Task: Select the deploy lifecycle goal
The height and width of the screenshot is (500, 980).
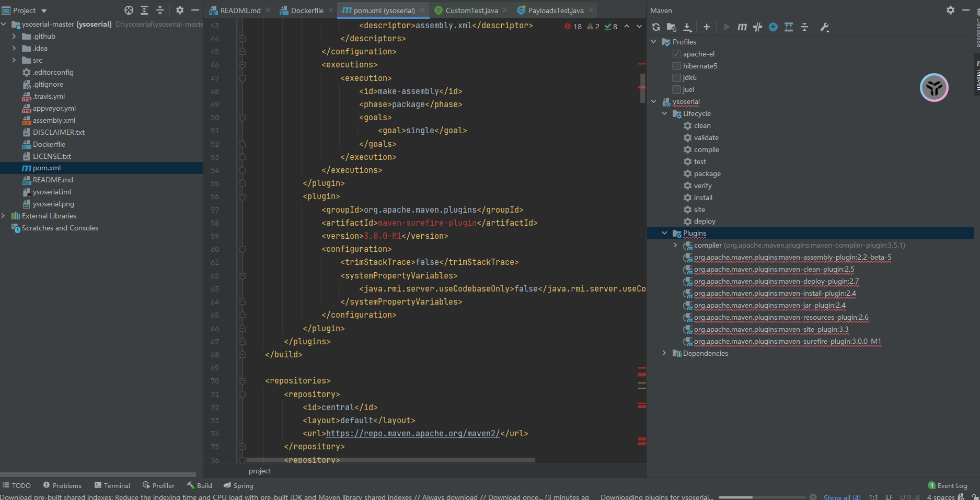Action: [705, 221]
